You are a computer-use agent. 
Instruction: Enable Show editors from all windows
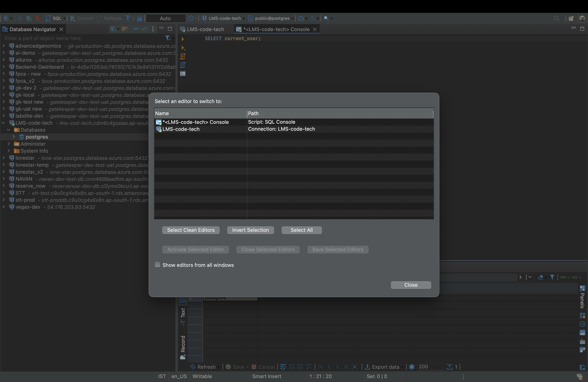tap(157, 265)
